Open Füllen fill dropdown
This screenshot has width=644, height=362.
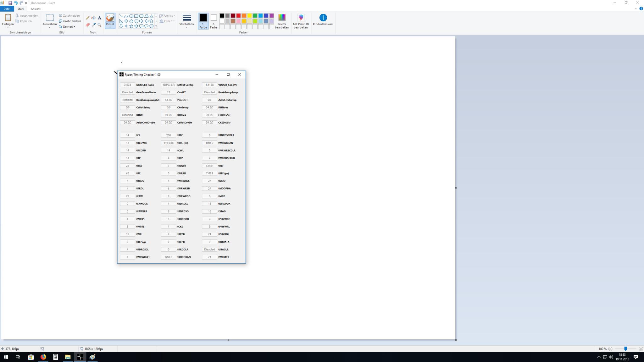coord(167,21)
